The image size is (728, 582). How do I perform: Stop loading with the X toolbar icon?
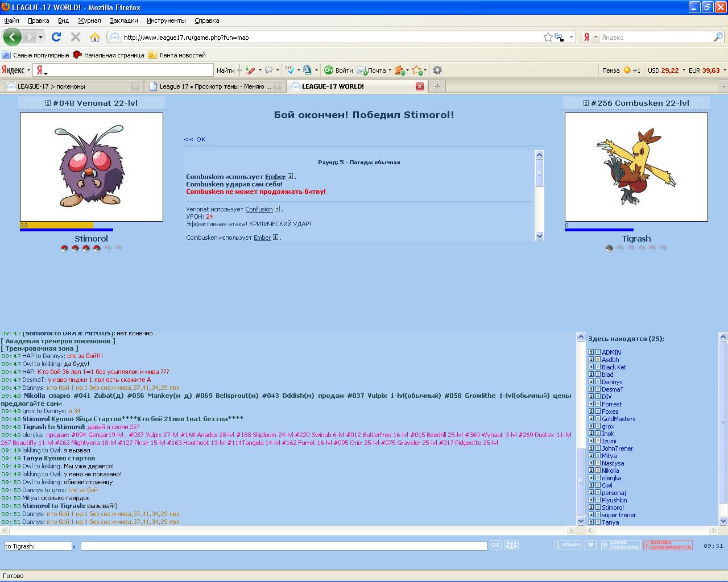pyautogui.click(x=75, y=37)
